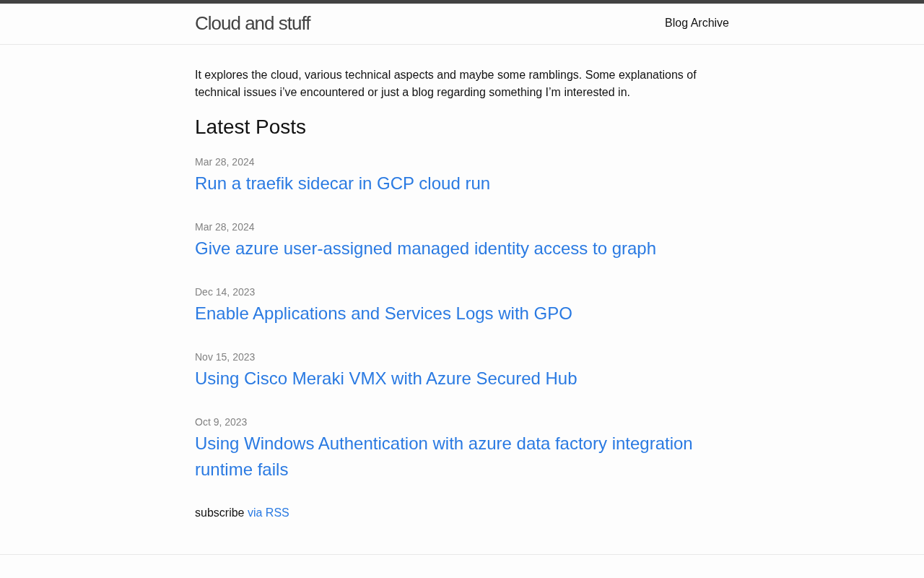Open the Windows Authentication data factory post

tap(443, 444)
